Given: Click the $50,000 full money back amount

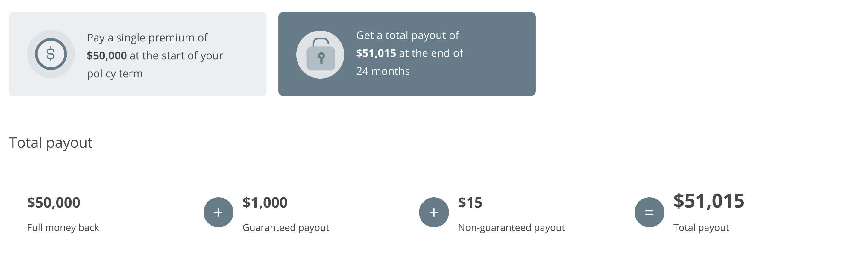Looking at the screenshot, I should coord(54,202).
